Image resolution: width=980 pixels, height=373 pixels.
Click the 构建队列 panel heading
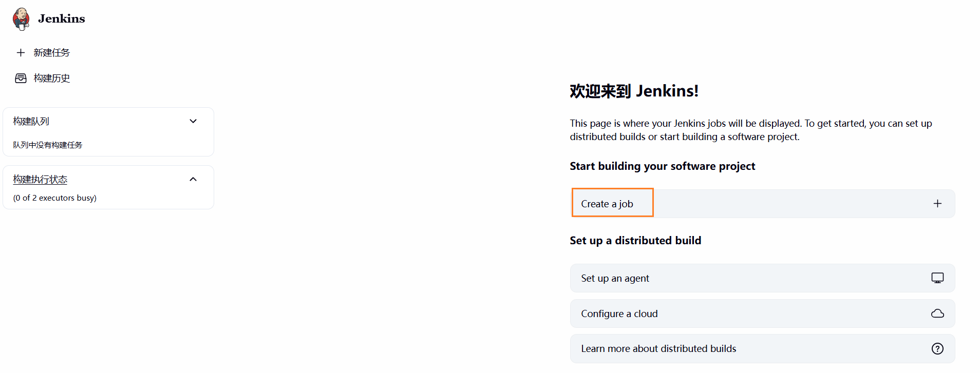point(31,121)
